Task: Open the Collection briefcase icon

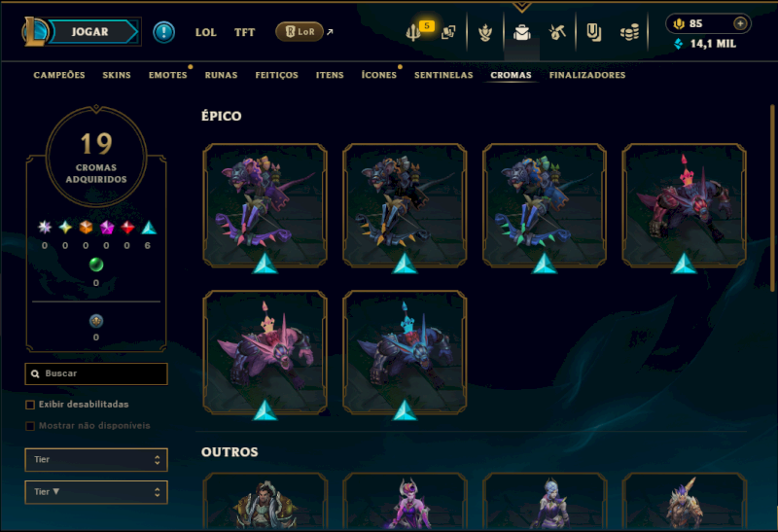Action: [x=521, y=33]
